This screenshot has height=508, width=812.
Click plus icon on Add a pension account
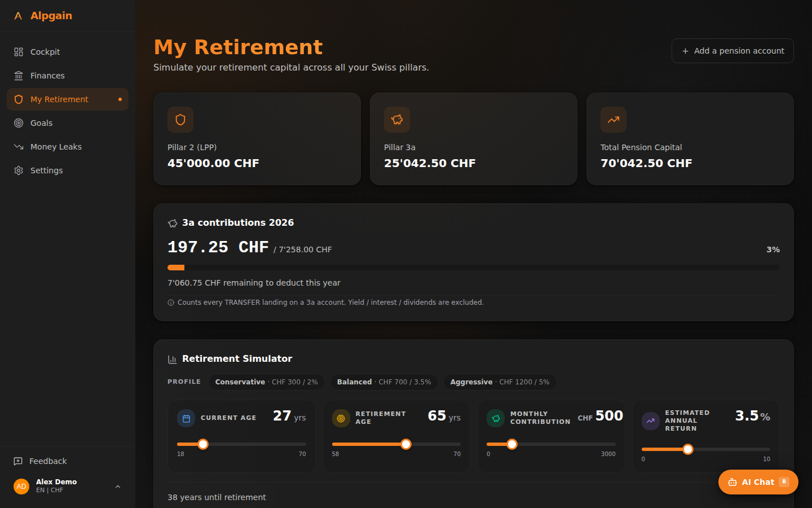685,51
